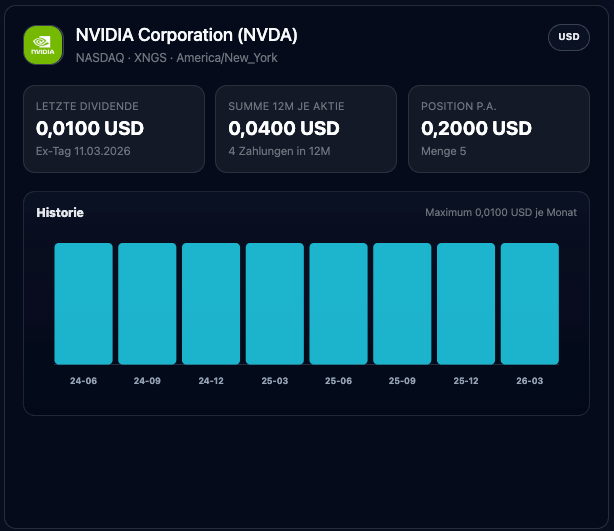Screen dimensions: 614x531
Task: Click the 24-09 dividend bar
Action: click(x=147, y=303)
